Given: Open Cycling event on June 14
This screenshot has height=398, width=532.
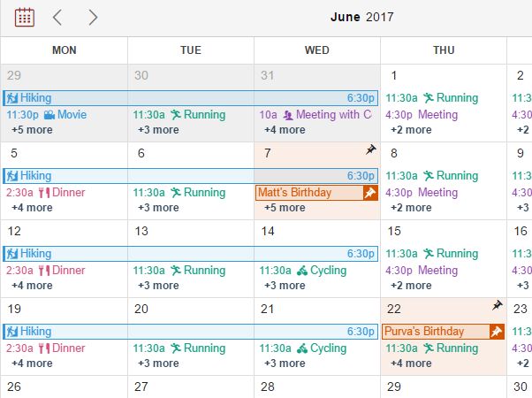Looking at the screenshot, I should pos(303,271).
